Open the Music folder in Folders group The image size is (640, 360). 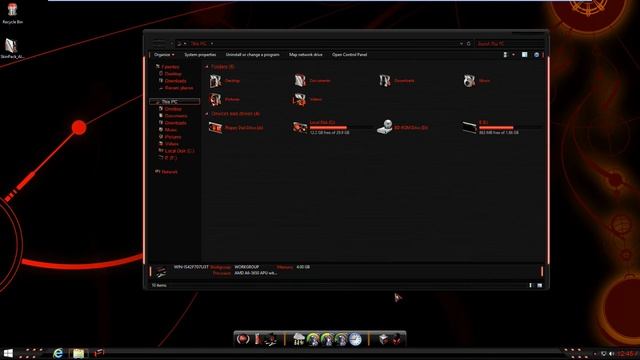[x=469, y=80]
